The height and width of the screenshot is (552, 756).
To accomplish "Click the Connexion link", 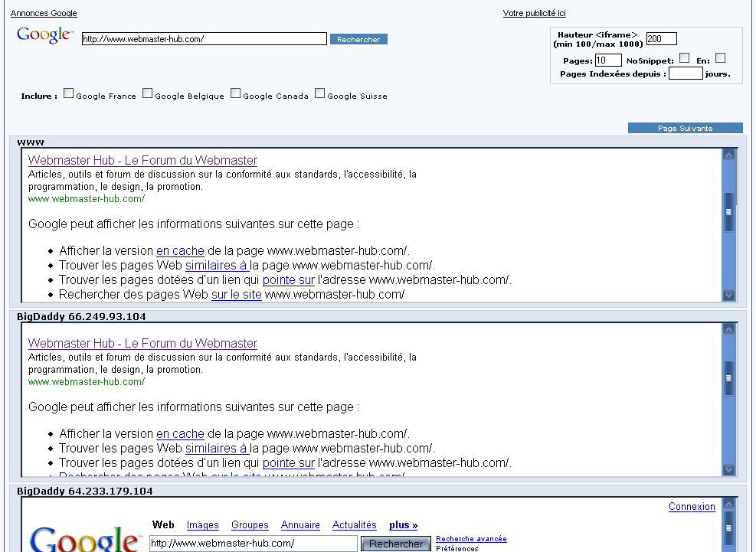I will click(692, 506).
